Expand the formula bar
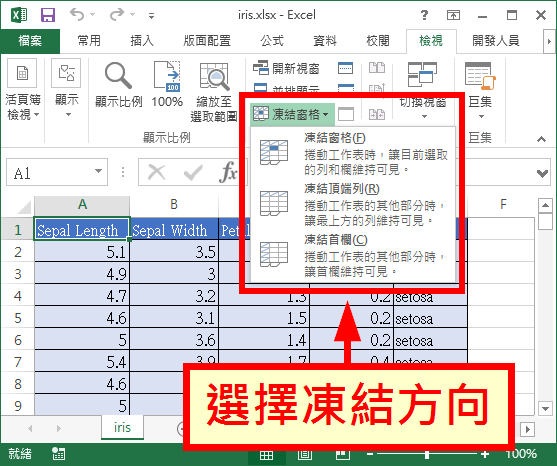 coord(542,173)
